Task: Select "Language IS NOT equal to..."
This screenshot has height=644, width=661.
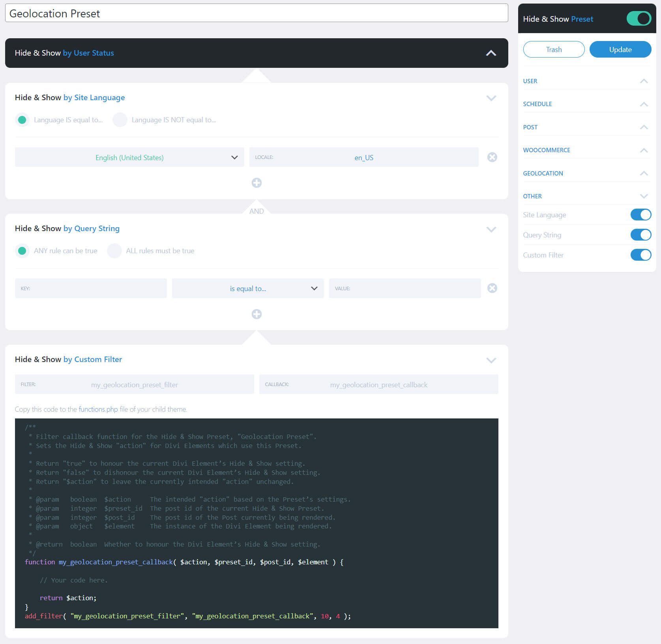Action: [x=120, y=119]
